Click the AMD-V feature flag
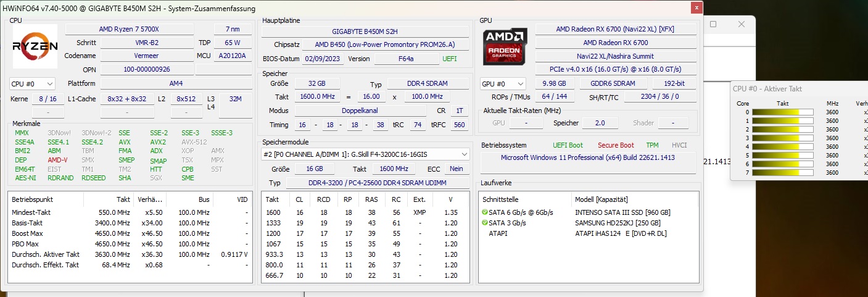This screenshot has height=297, width=868. click(57, 160)
